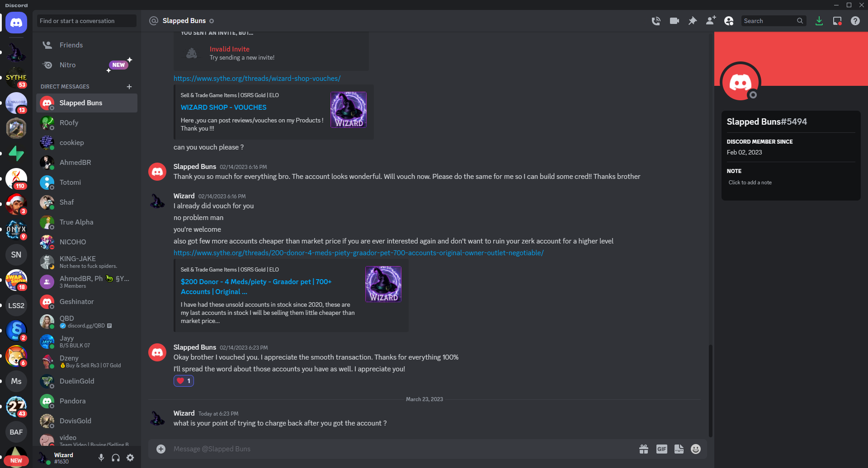Open the Nitro page
Viewport: 868px width, 468px height.
point(68,65)
